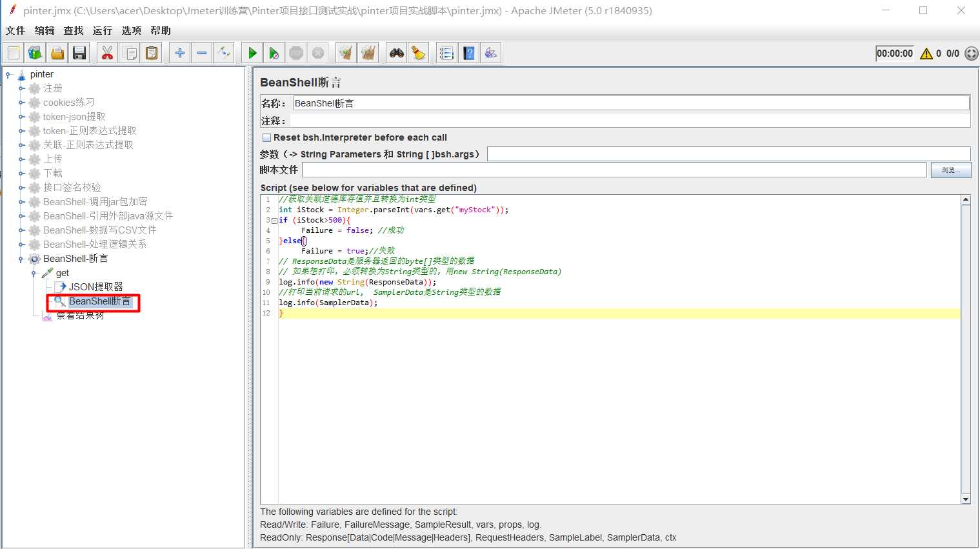The height and width of the screenshot is (549, 980).
Task: Click the Toggle enable/disable toolbar icon
Action: pyautogui.click(x=224, y=53)
